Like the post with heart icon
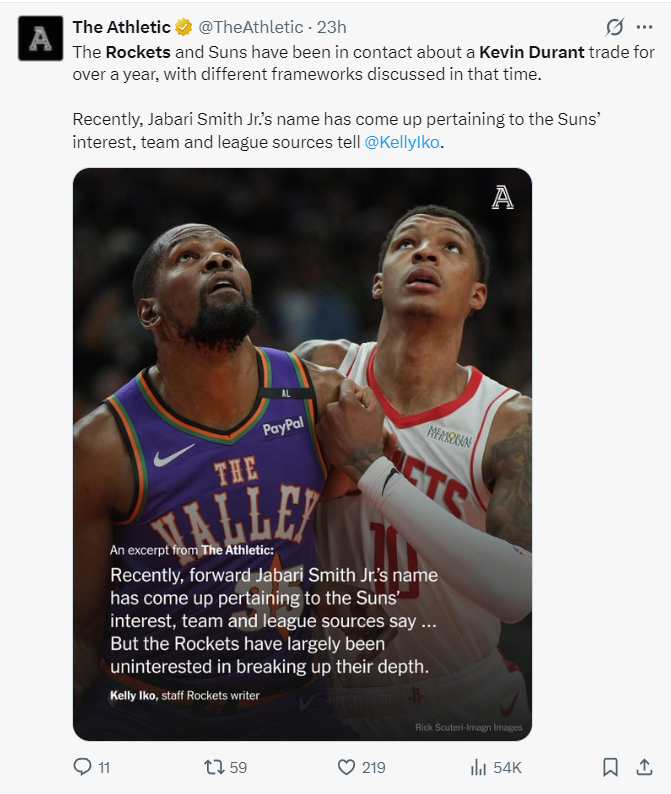The width and height of the screenshot is (671, 794). tap(346, 767)
